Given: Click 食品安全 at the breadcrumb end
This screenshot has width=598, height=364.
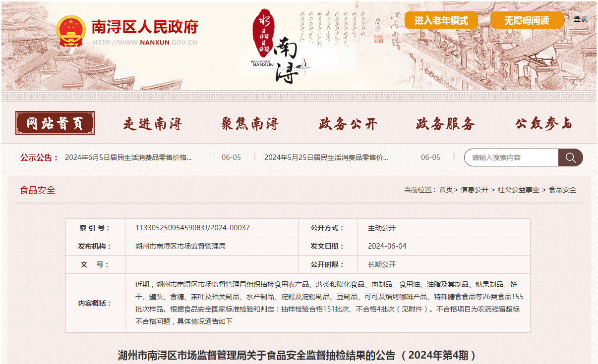Looking at the screenshot, I should pos(562,190).
